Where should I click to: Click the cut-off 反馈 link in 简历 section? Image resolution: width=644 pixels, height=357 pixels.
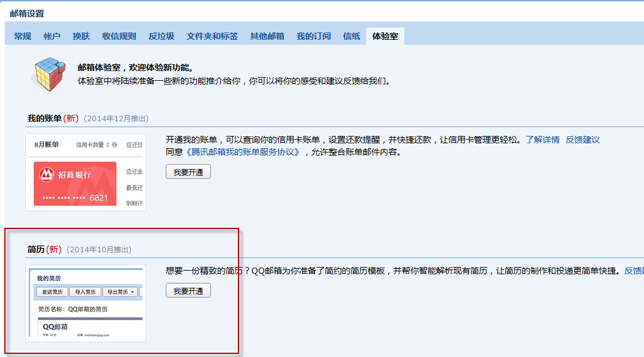pos(634,271)
